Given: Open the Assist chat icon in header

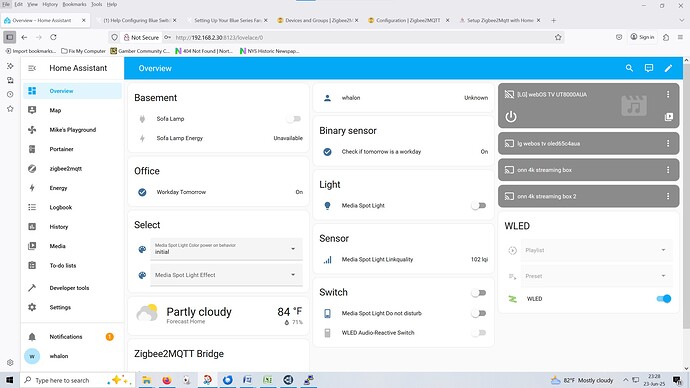Looking at the screenshot, I should 649,68.
